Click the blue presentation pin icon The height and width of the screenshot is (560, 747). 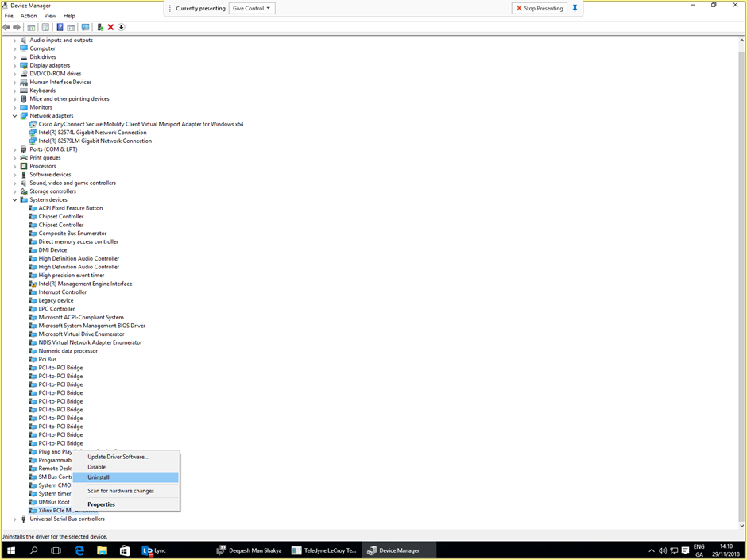(x=575, y=8)
